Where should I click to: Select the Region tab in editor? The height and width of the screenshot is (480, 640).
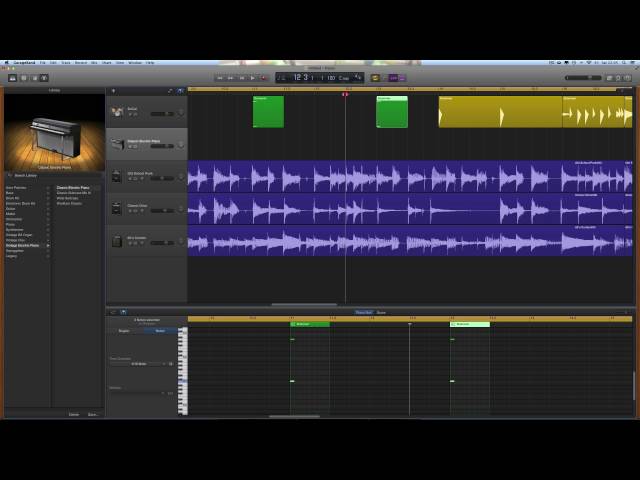click(x=124, y=331)
